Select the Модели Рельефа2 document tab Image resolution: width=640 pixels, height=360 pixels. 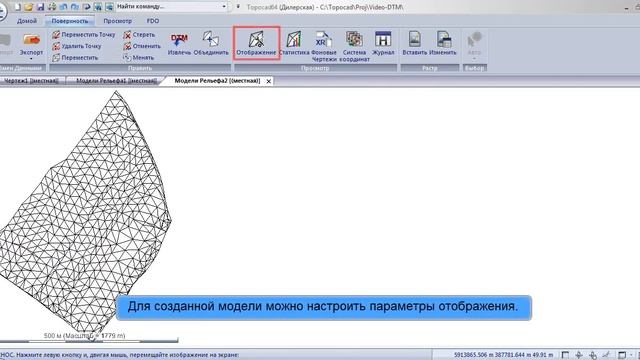(217, 81)
